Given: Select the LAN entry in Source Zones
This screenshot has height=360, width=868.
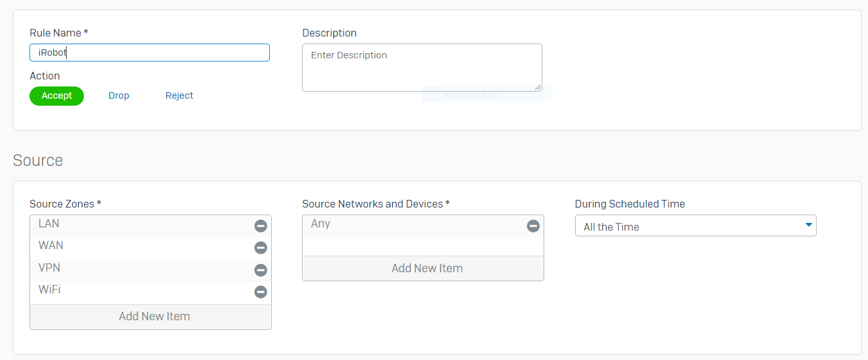Looking at the screenshot, I should (49, 224).
